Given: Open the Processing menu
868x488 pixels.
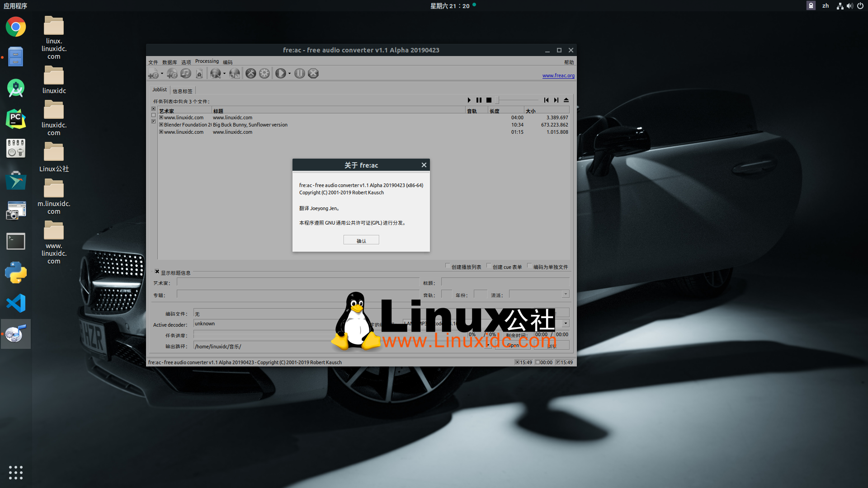Looking at the screenshot, I should click(207, 61).
